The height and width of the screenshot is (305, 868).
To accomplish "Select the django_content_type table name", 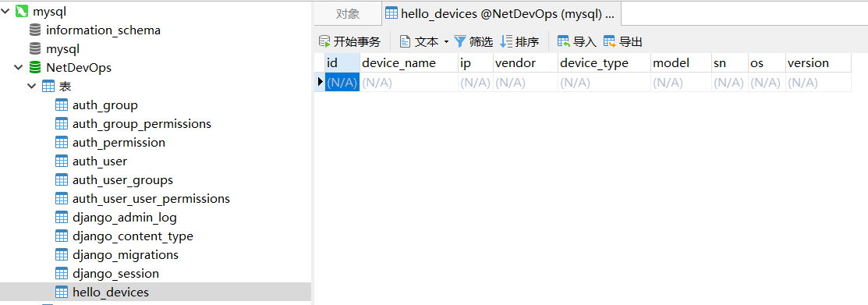I will click(133, 236).
